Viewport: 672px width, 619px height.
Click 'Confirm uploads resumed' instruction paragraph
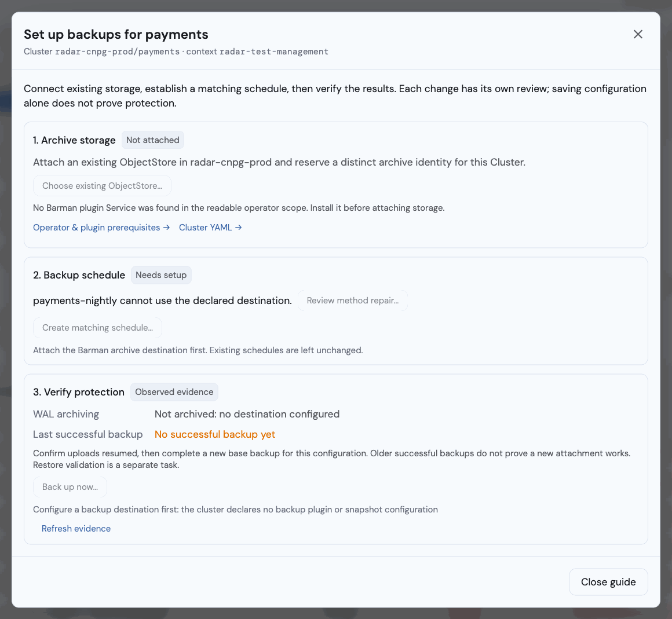point(332,459)
